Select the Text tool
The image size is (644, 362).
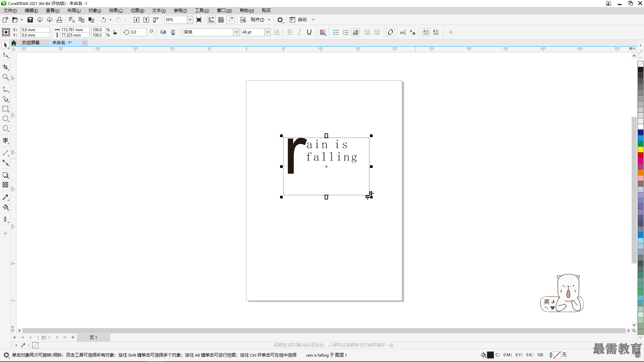coord(5,141)
